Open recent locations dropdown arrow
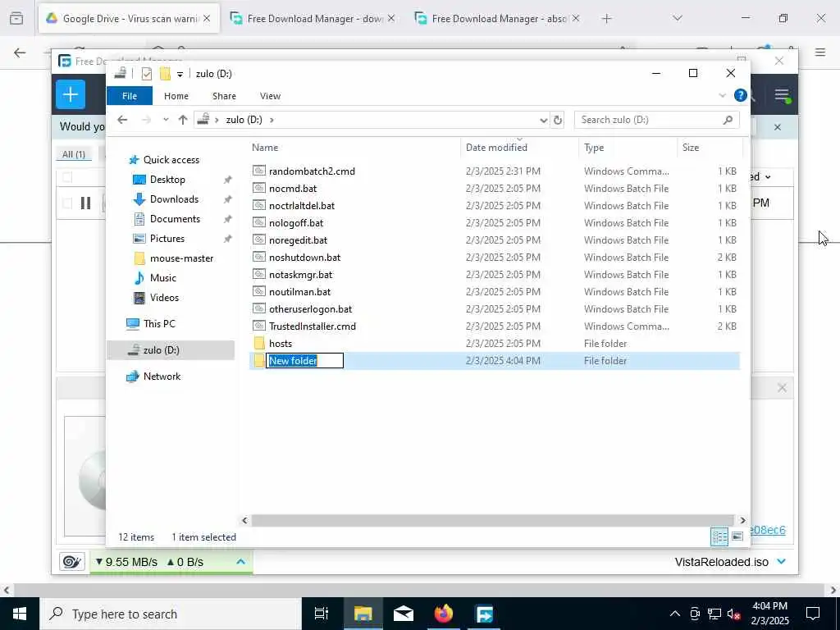The image size is (840, 630). tap(166, 120)
